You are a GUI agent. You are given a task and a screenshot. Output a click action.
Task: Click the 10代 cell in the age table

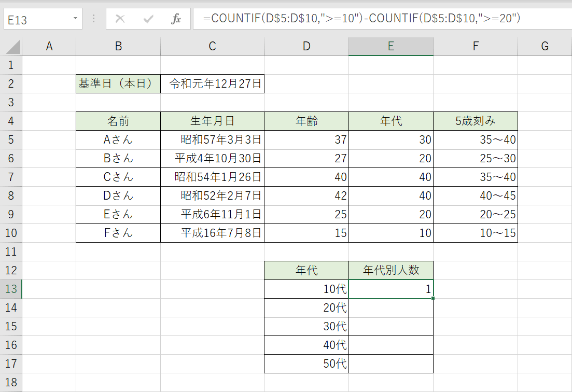[306, 289]
